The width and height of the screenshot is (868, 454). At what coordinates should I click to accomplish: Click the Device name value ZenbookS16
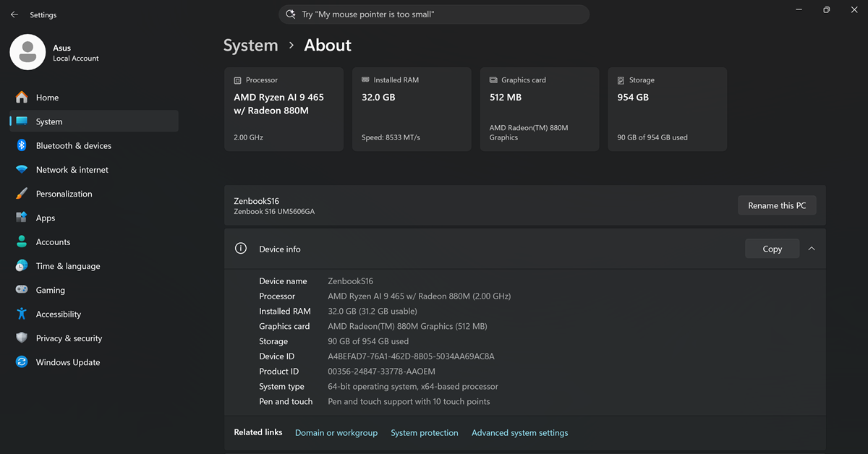(351, 281)
